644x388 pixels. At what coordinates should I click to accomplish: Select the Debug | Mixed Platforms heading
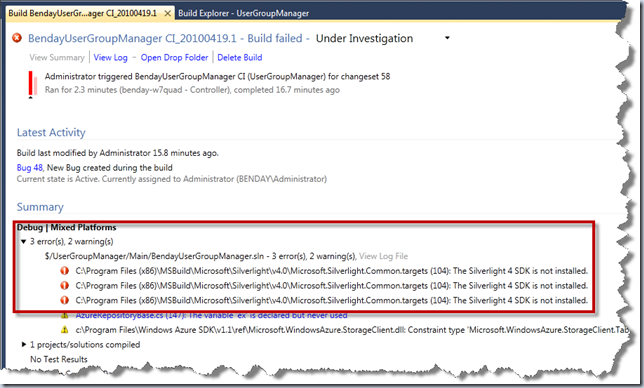point(67,227)
